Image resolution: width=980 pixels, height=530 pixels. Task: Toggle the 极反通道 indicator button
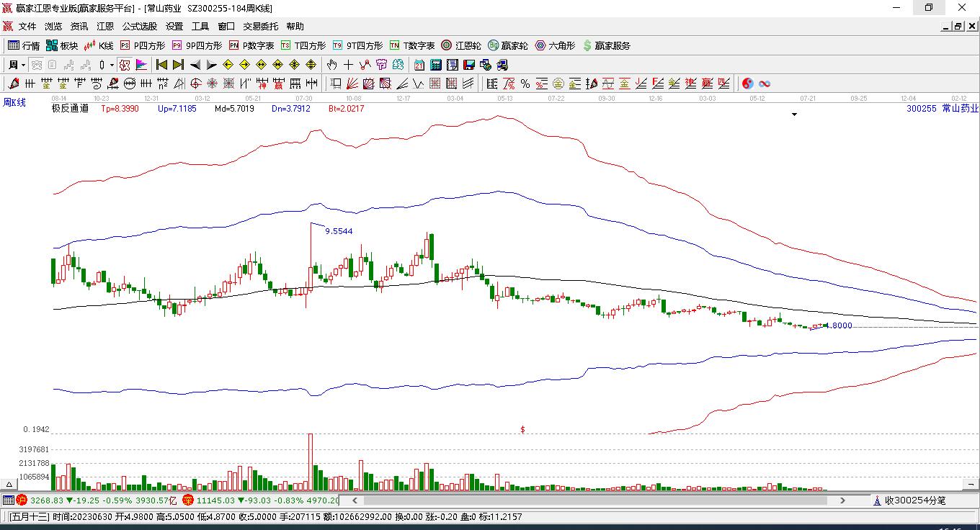pos(70,109)
